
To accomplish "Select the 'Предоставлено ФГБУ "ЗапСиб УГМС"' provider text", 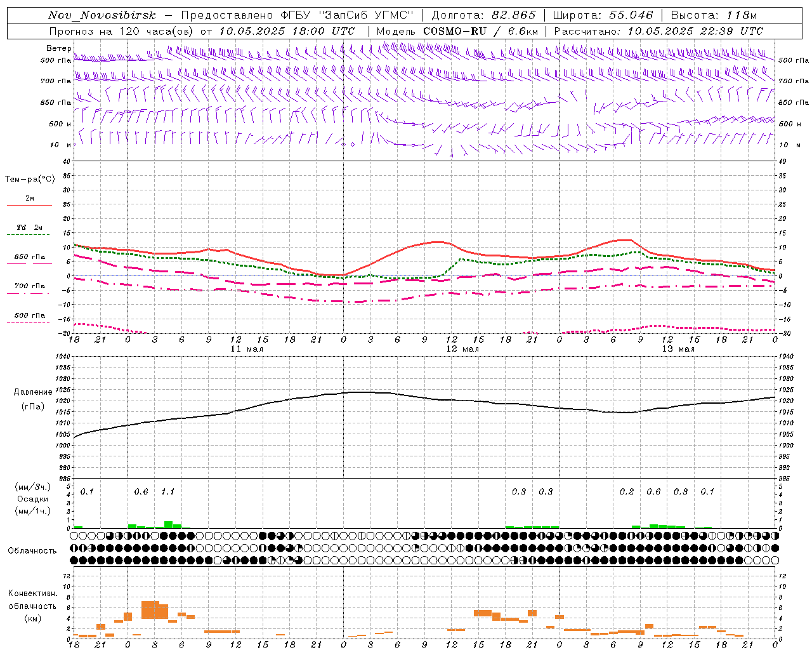I will click(x=298, y=15).
